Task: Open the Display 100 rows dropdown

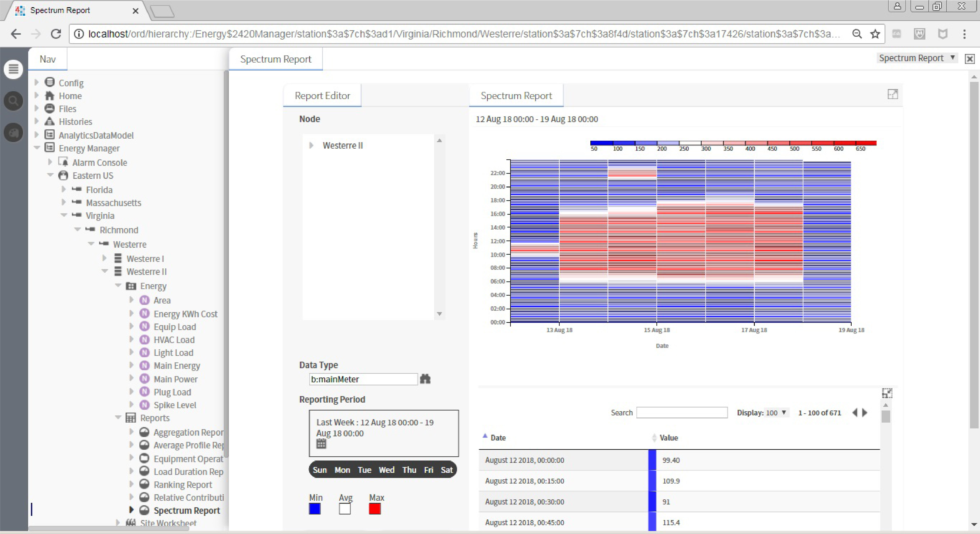Action: (x=776, y=413)
